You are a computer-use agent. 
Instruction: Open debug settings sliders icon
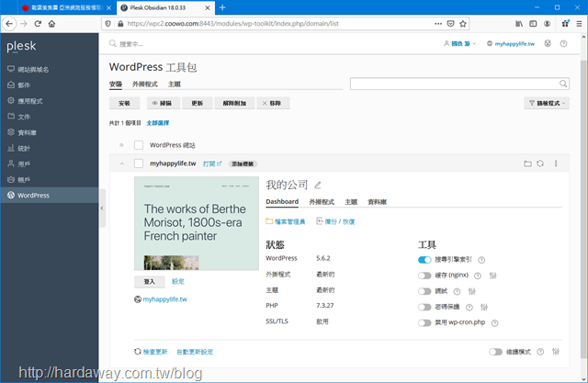pyautogui.click(x=471, y=291)
